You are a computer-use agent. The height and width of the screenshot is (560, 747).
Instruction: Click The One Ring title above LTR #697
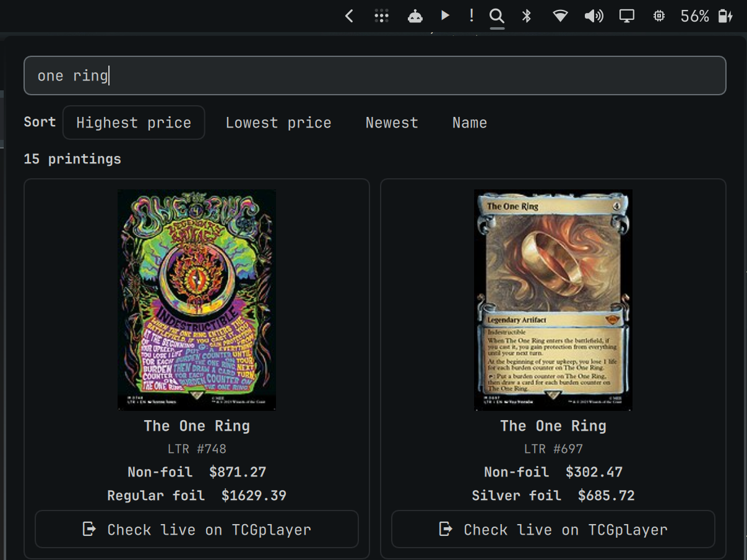tap(553, 426)
